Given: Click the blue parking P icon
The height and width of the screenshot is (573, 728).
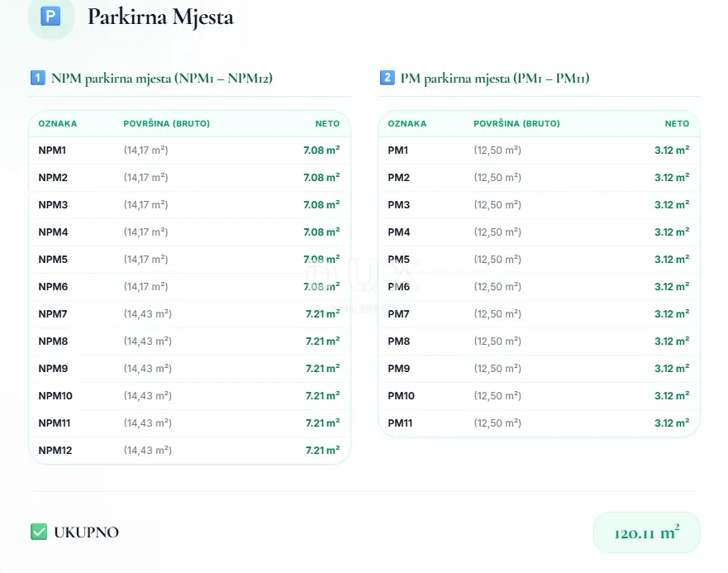Looking at the screenshot, I should point(50,17).
